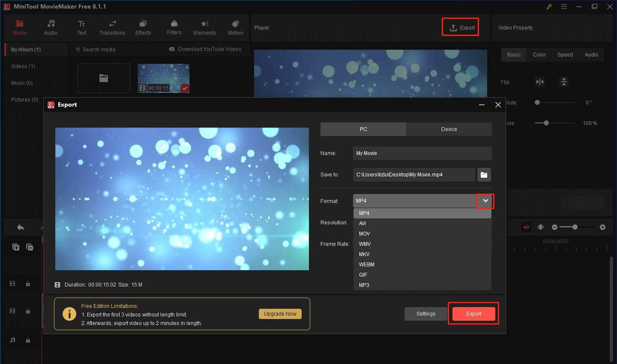Browse for the save location folder
The height and width of the screenshot is (364, 617).
[x=484, y=175]
